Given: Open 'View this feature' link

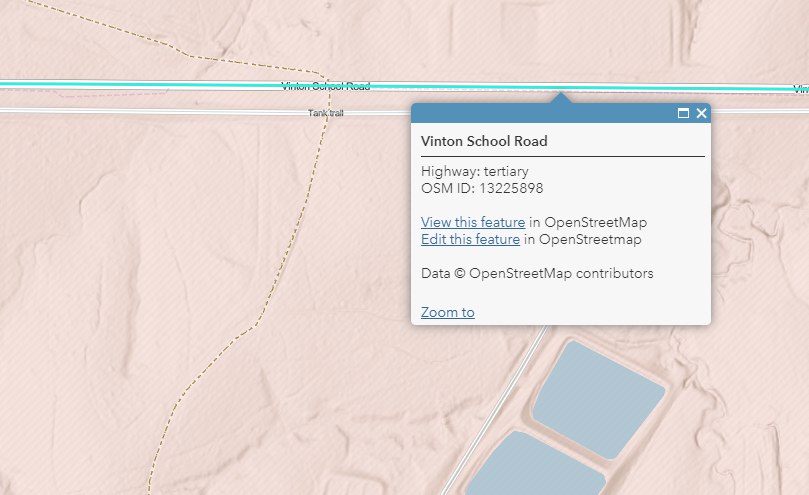Looking at the screenshot, I should click(473, 222).
